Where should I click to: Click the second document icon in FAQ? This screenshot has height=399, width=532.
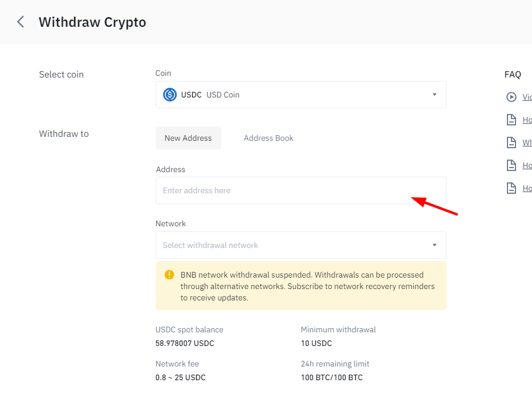point(511,142)
